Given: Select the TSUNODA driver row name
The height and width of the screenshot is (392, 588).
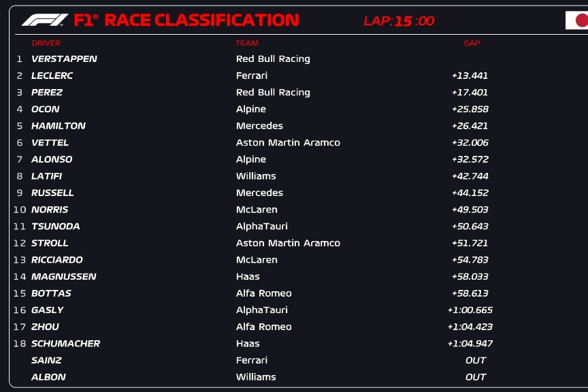Looking at the screenshot, I should [x=55, y=227].
